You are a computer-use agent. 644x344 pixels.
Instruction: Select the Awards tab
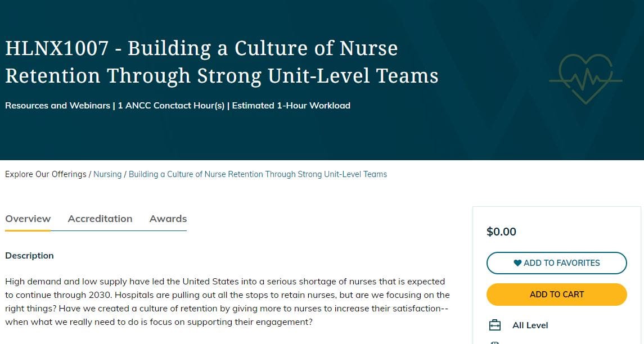tap(168, 219)
